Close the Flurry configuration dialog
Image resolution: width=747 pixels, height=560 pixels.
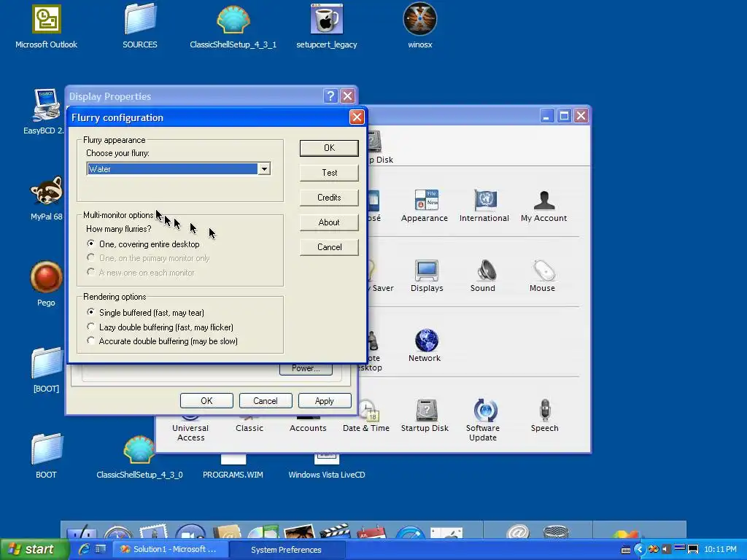point(357,117)
